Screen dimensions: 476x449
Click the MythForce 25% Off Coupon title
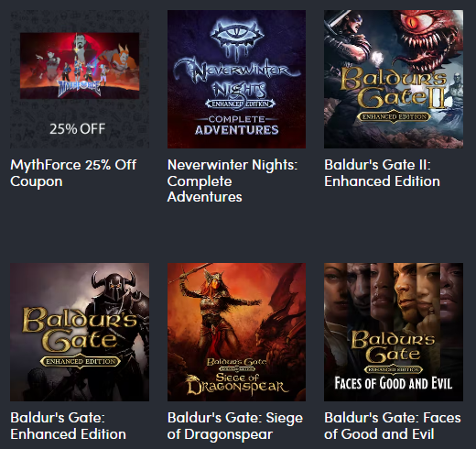click(73, 173)
